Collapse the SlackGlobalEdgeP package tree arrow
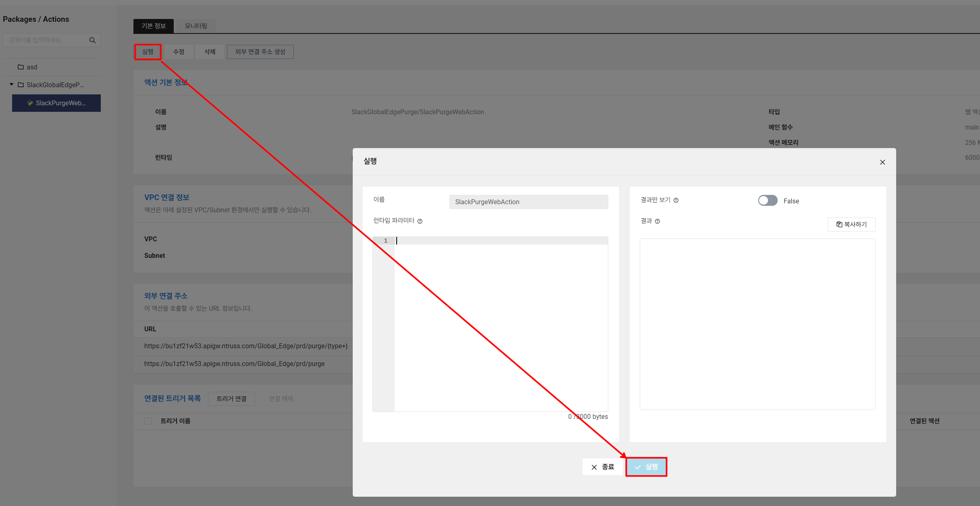Viewport: 980px width, 506px height. [x=12, y=85]
